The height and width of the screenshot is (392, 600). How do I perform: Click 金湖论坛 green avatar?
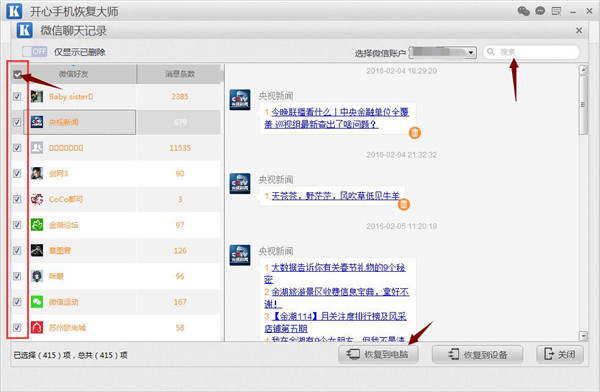[x=37, y=225]
